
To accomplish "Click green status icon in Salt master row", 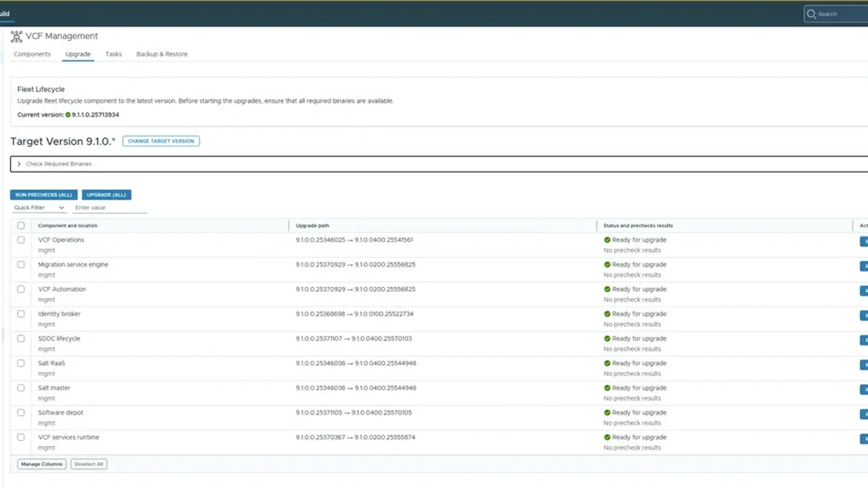I will 607,388.
